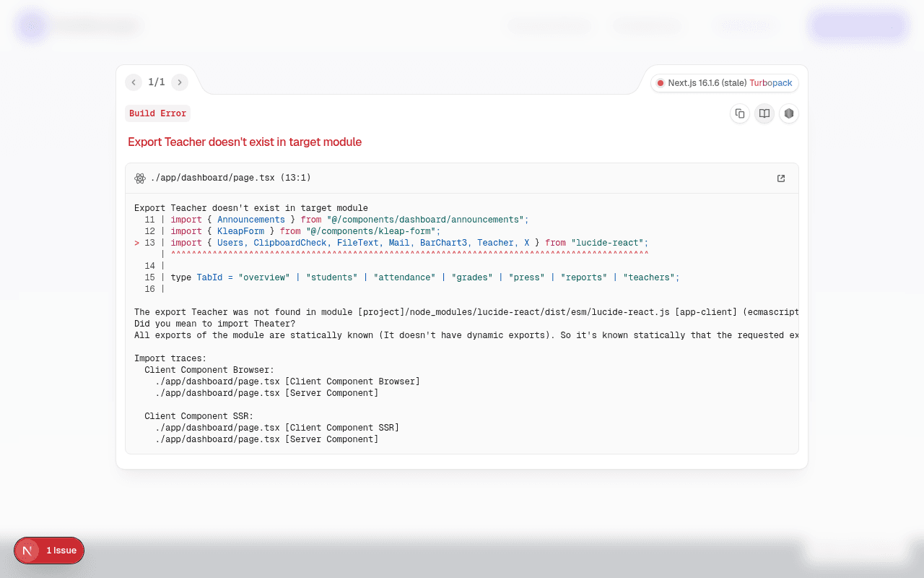The image size is (924, 578).
Task: Click the Next.js N logo at bottom left
Action: (27, 551)
